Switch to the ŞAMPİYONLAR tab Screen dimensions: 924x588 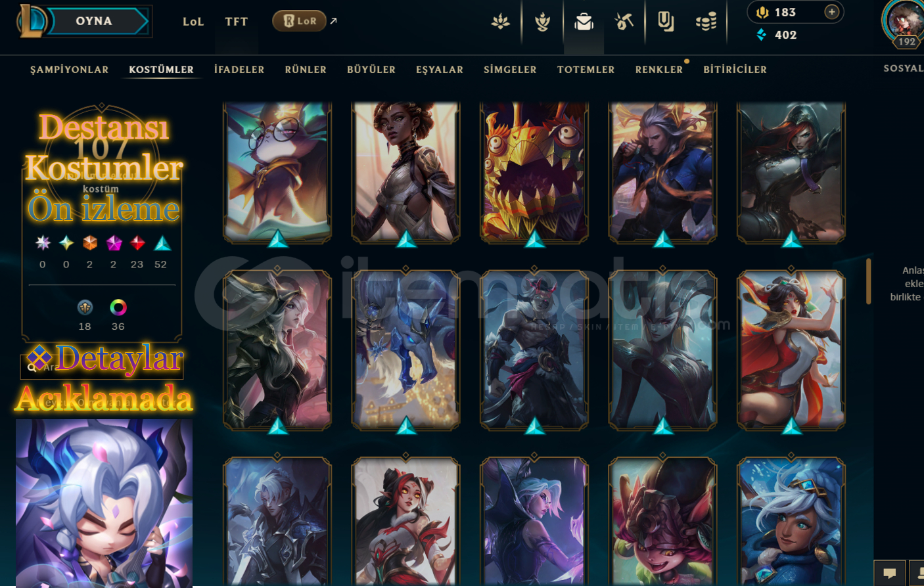click(x=70, y=70)
